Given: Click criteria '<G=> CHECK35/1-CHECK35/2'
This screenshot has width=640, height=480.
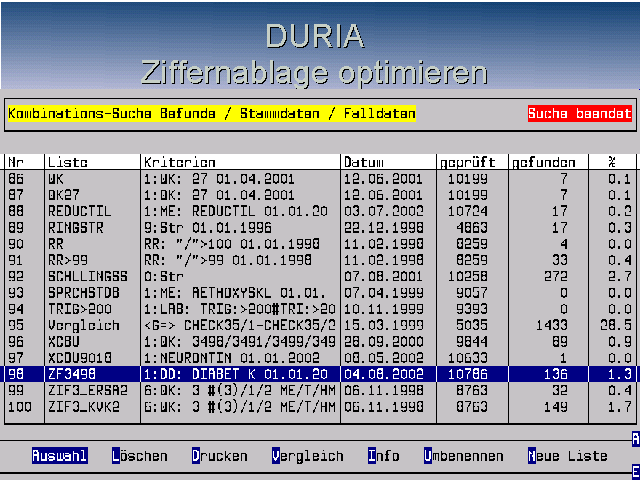Looking at the screenshot, I should tap(240, 325).
